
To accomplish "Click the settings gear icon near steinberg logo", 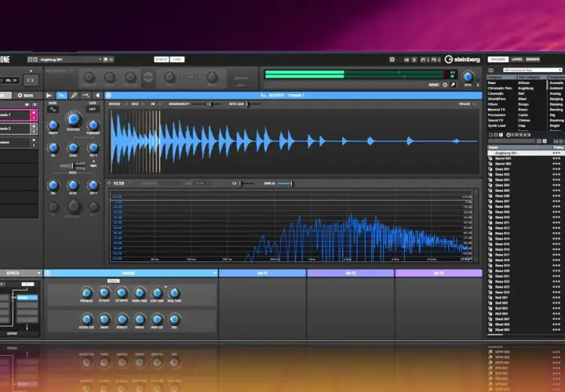I will coord(392,60).
